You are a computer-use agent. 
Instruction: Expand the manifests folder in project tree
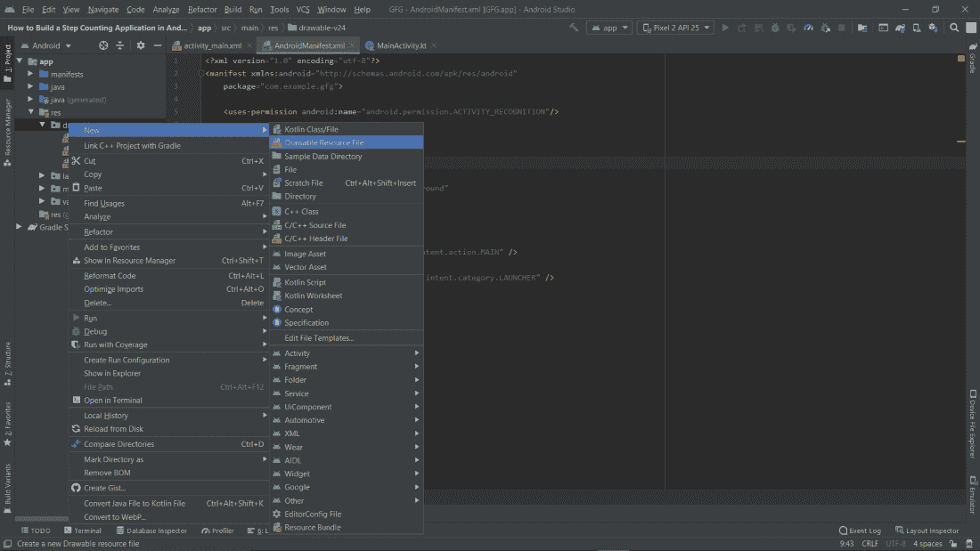[x=30, y=74]
